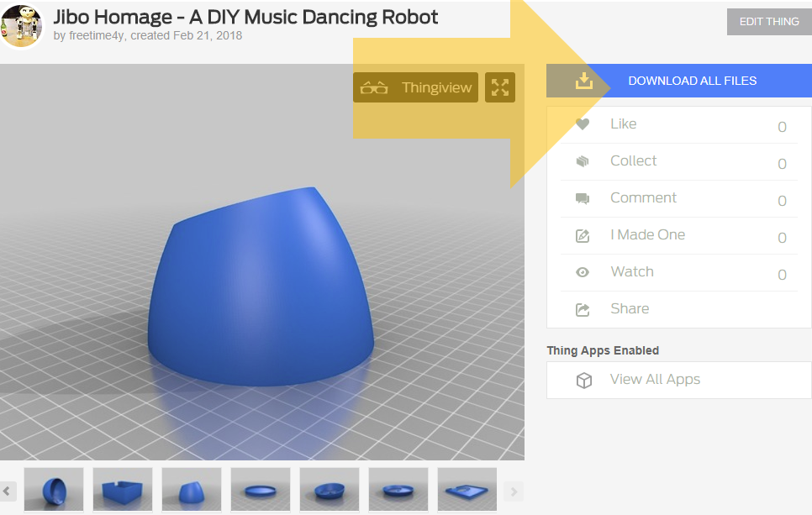
Task: Select the open box thumbnail
Action: coord(123,490)
